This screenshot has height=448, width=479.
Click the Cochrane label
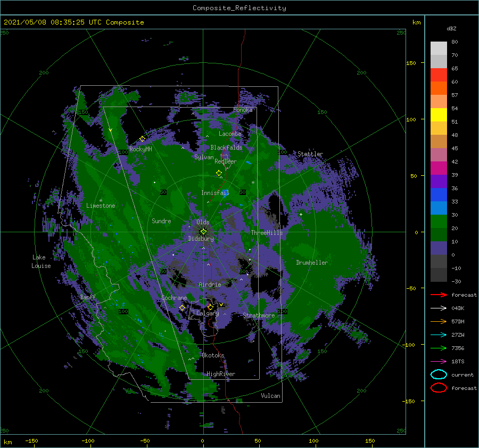tap(174, 298)
